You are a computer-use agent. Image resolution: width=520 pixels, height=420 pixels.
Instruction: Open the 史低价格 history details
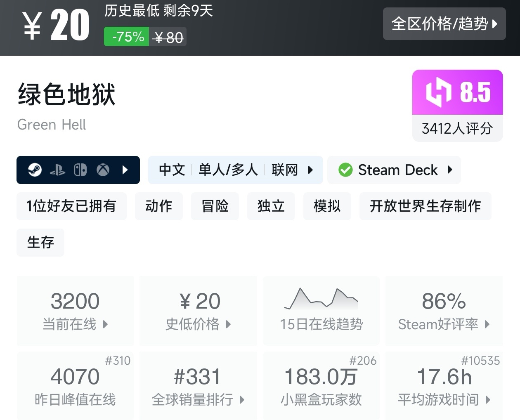(199, 310)
